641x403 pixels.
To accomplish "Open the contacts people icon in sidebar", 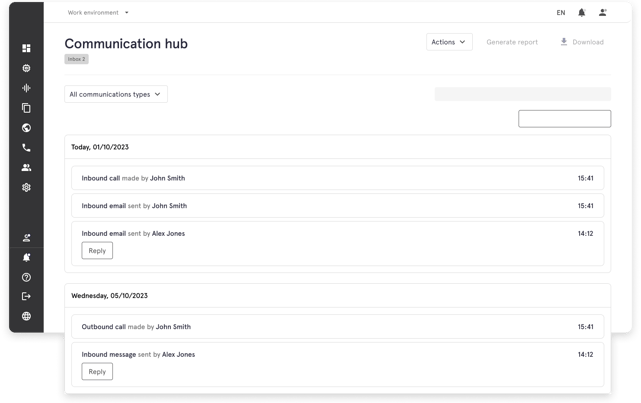I will pos(26,168).
